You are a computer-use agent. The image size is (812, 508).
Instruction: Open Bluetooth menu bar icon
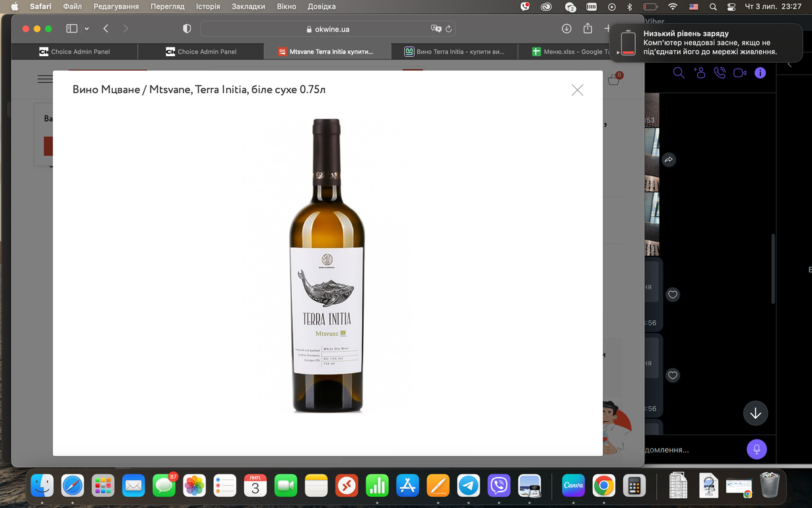[629, 7]
